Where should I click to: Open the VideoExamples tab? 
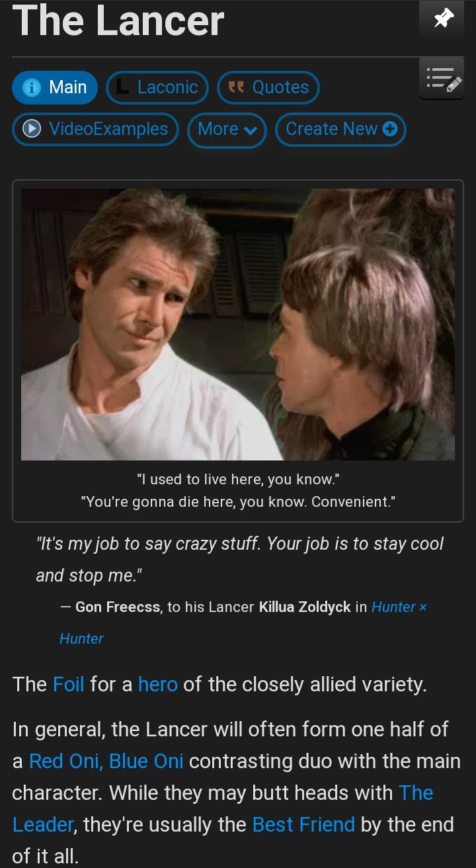click(x=95, y=129)
